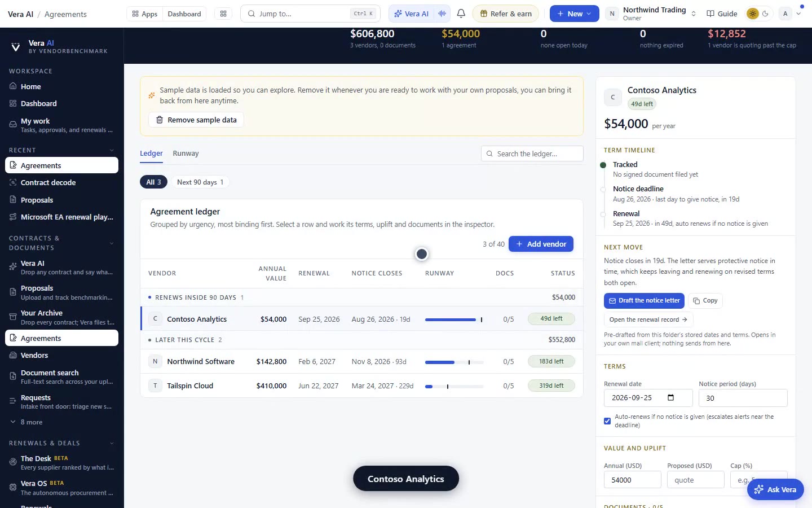Open the calendar picker in Renewal date field
The height and width of the screenshot is (508, 812).
click(x=670, y=397)
